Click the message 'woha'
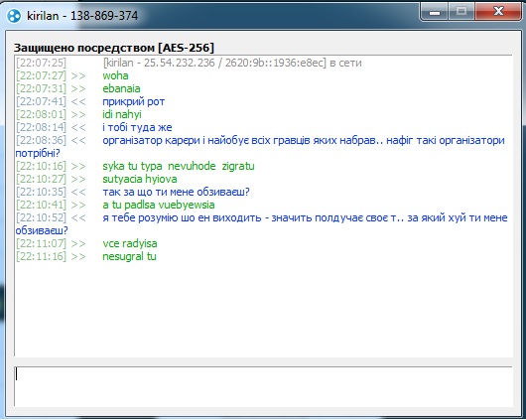 coord(115,75)
